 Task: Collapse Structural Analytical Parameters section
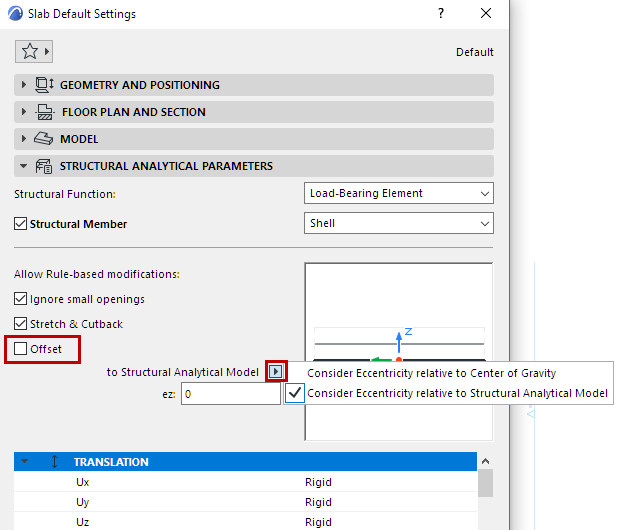point(24,166)
